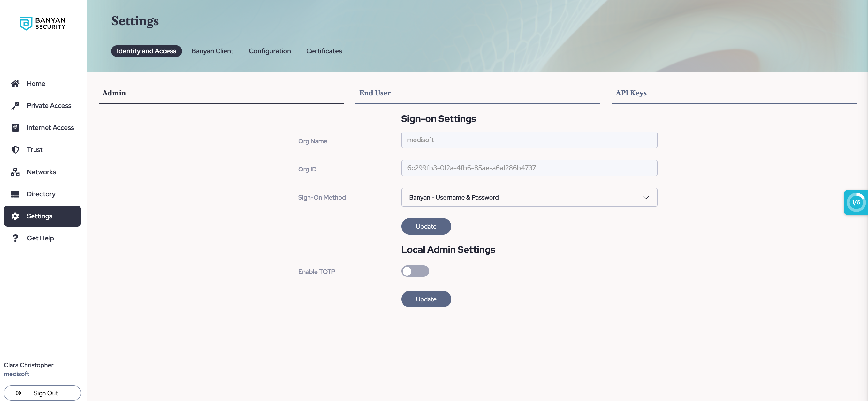Image resolution: width=868 pixels, height=401 pixels.
Task: Select the End User section tab
Action: pos(374,93)
